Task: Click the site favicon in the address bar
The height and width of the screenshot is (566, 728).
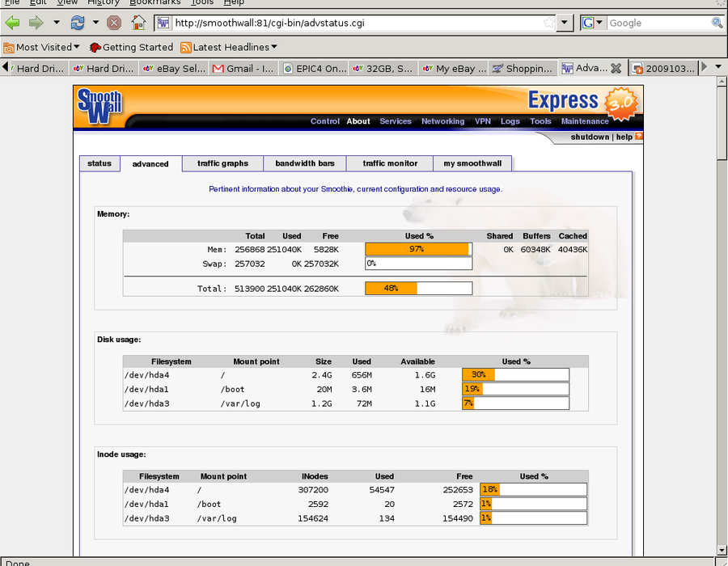Action: point(163,23)
